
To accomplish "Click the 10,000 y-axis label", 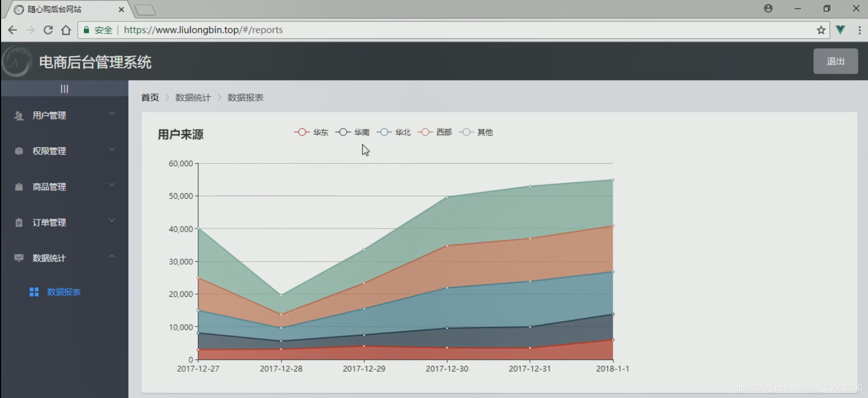I will (x=181, y=327).
